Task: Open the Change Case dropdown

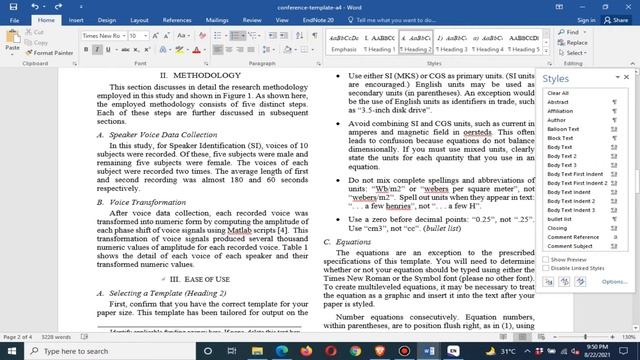Action: pos(184,36)
